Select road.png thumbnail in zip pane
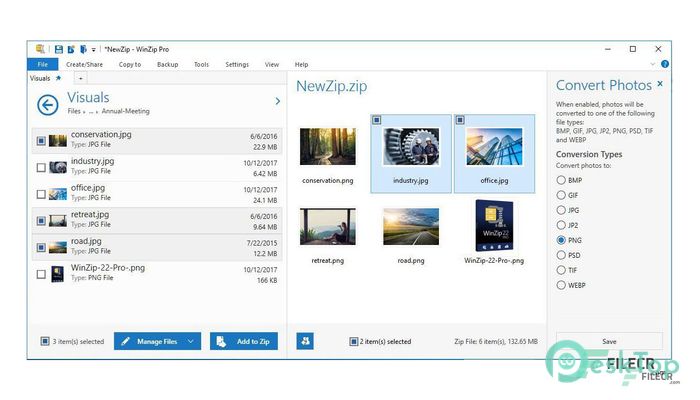 (x=411, y=226)
